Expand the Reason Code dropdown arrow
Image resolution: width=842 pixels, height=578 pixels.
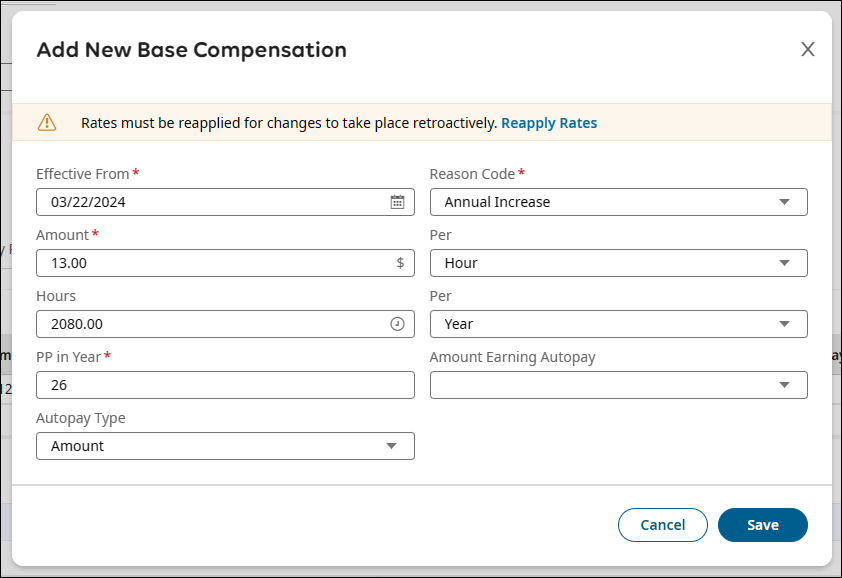click(785, 202)
